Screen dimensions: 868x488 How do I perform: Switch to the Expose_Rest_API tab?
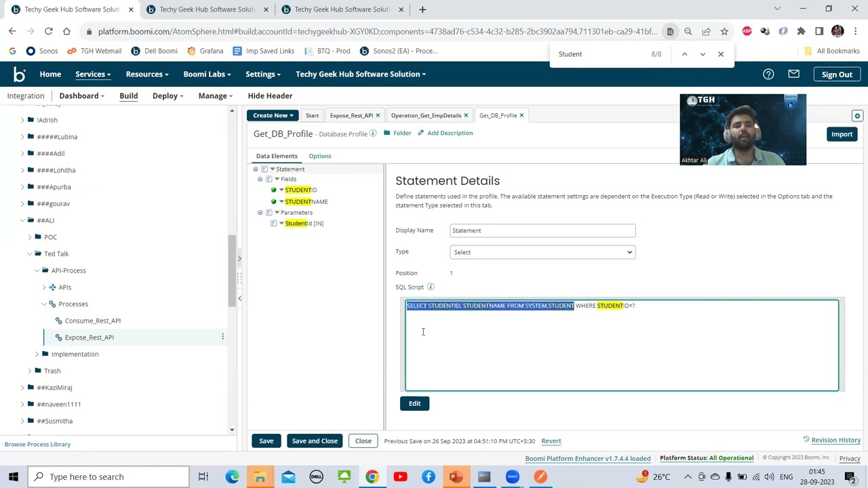(351, 116)
